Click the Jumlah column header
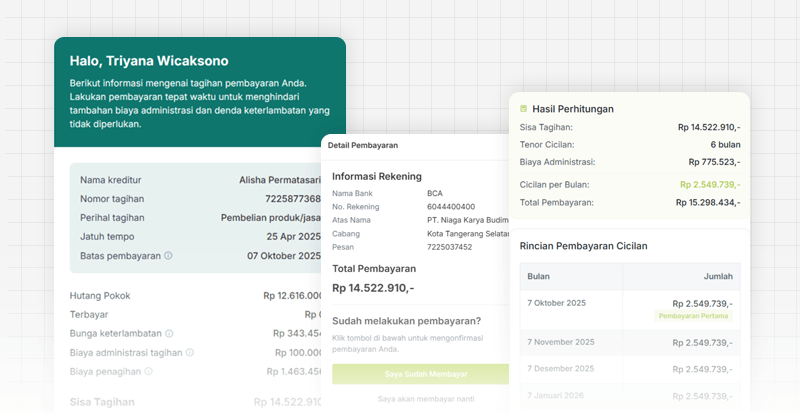800x413 pixels. coord(718,276)
